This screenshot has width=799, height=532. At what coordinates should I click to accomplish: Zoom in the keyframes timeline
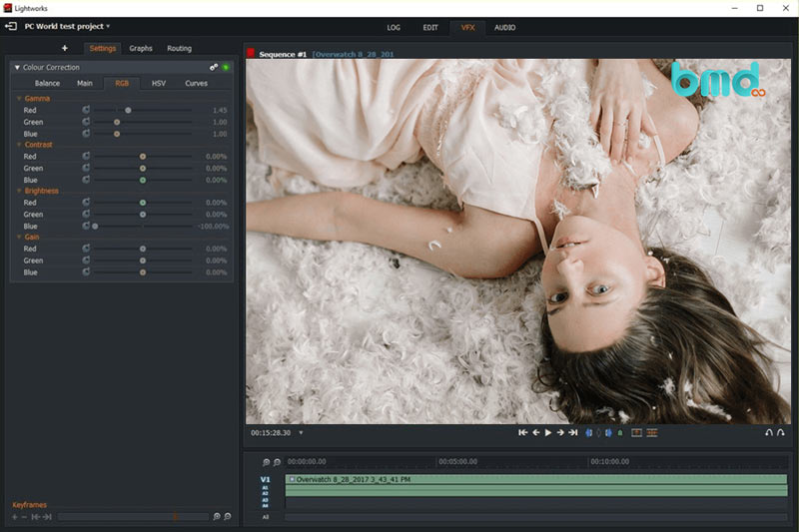tap(217, 516)
